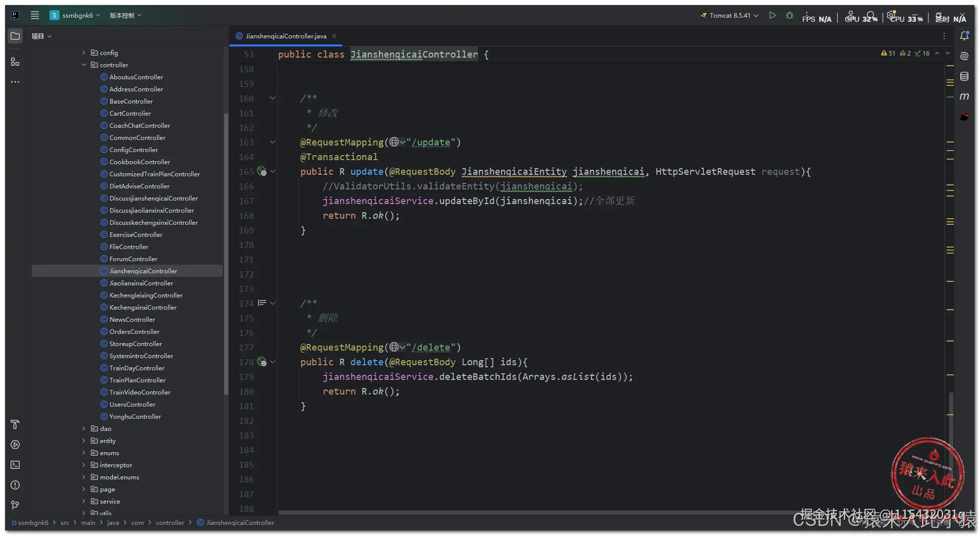Open the editor tab options three-dots menu

[944, 36]
